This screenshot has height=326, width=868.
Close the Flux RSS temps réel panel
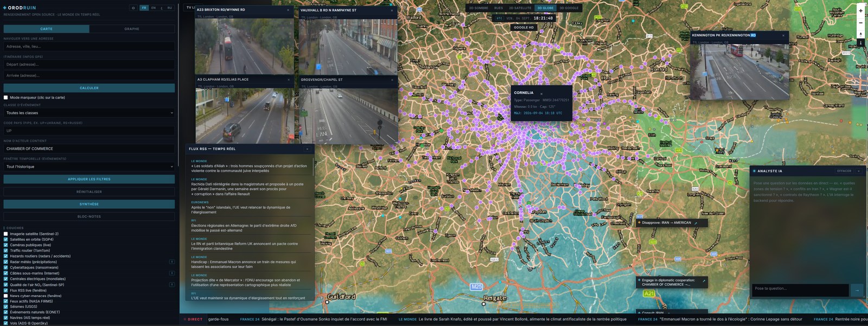point(307,149)
